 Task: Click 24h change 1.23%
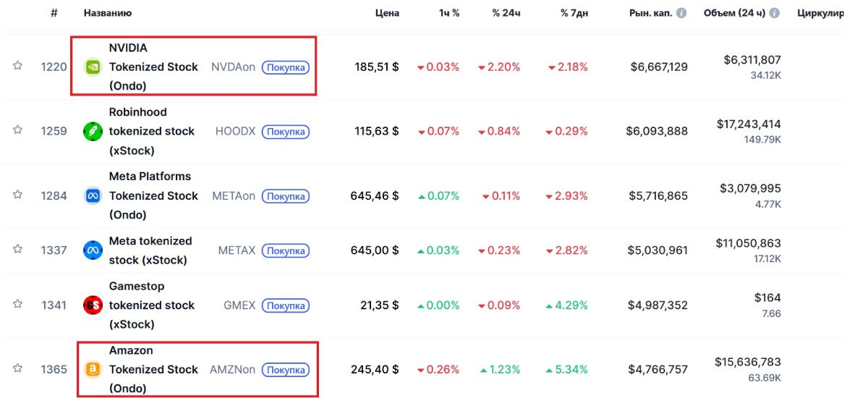(499, 369)
